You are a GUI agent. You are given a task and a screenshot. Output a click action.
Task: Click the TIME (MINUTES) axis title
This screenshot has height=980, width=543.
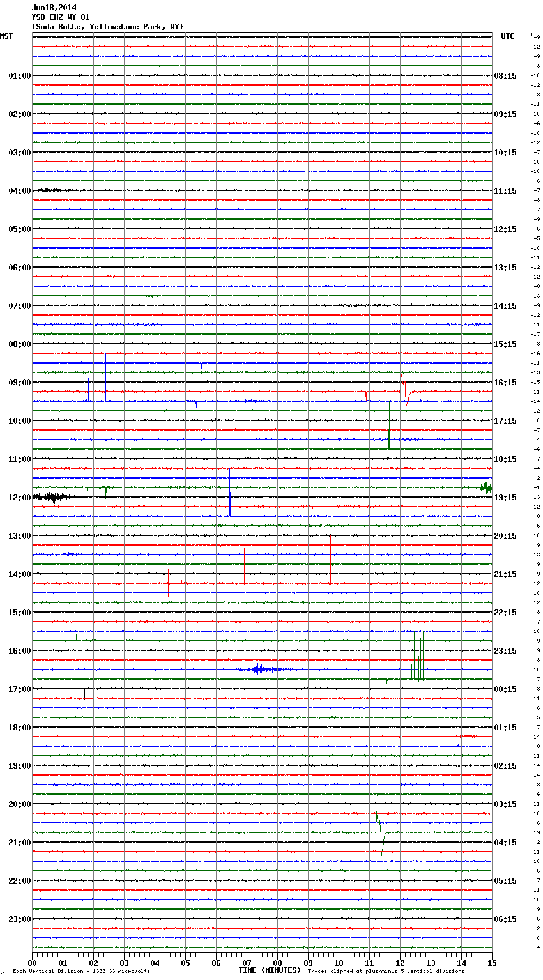pos(270,970)
